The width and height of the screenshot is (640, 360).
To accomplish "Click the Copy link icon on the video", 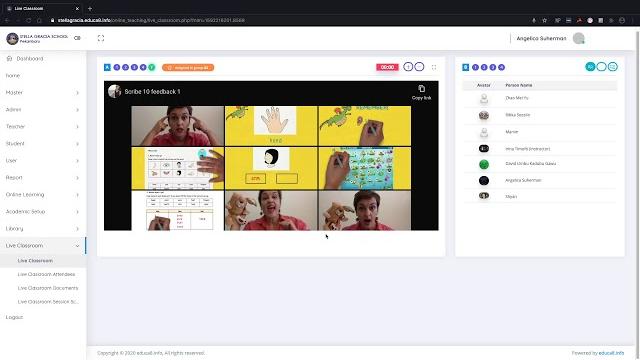I will [x=422, y=89].
